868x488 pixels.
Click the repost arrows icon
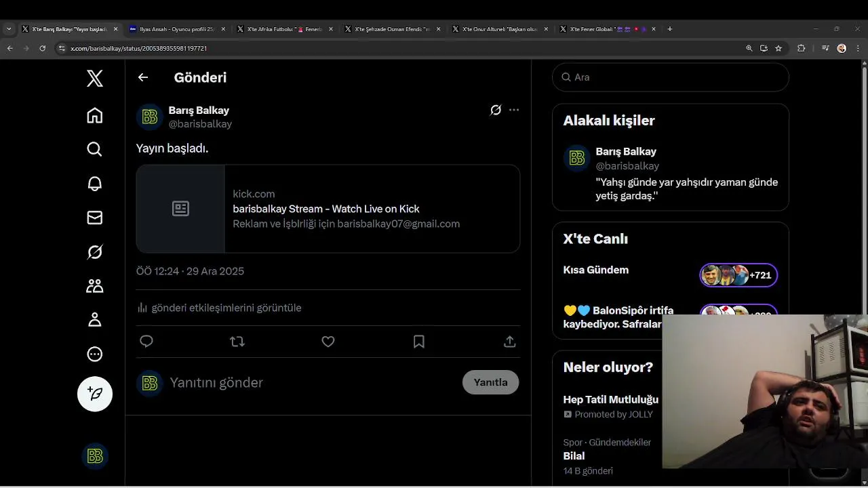(237, 342)
